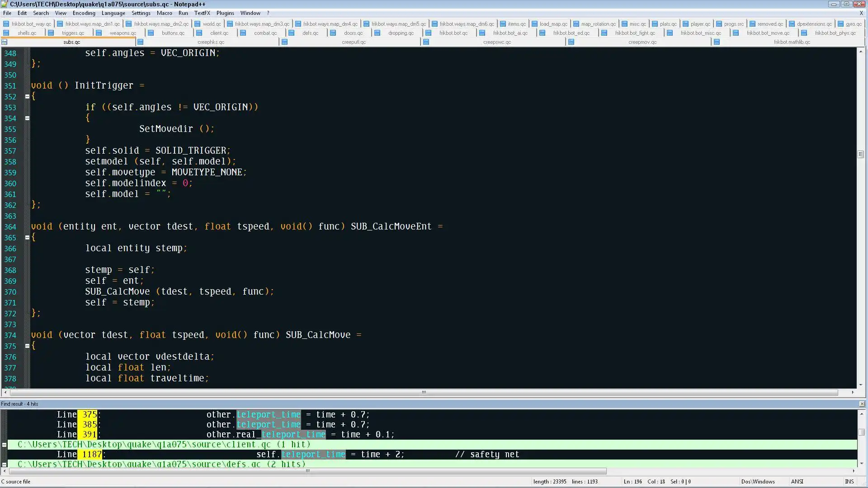Screen dimensions: 868x488
Task: Close the Find result panel
Action: (x=862, y=404)
